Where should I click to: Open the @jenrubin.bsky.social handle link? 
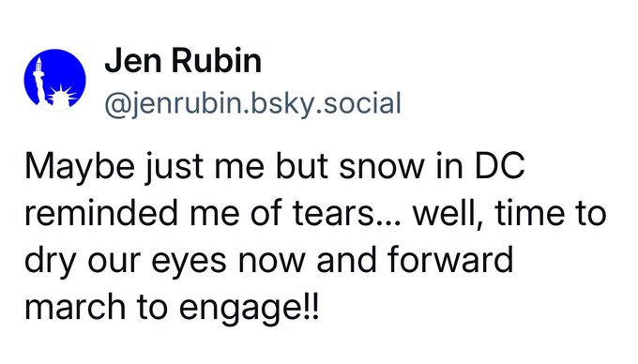click(x=253, y=104)
